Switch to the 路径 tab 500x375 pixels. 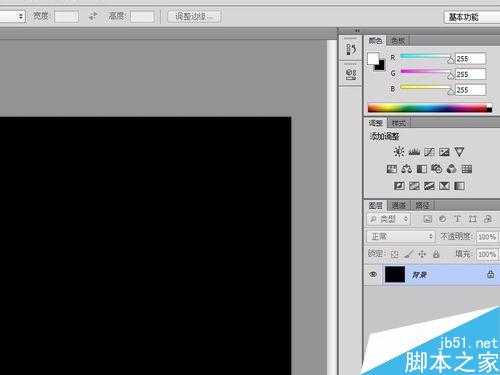point(423,205)
